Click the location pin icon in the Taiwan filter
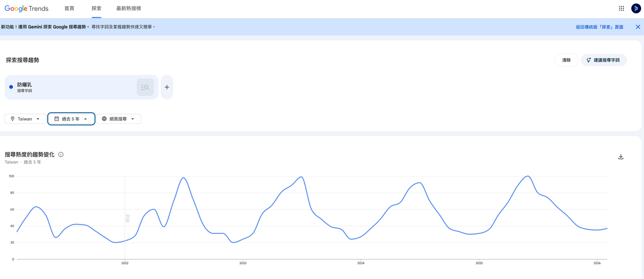644x279 pixels. [x=12, y=119]
